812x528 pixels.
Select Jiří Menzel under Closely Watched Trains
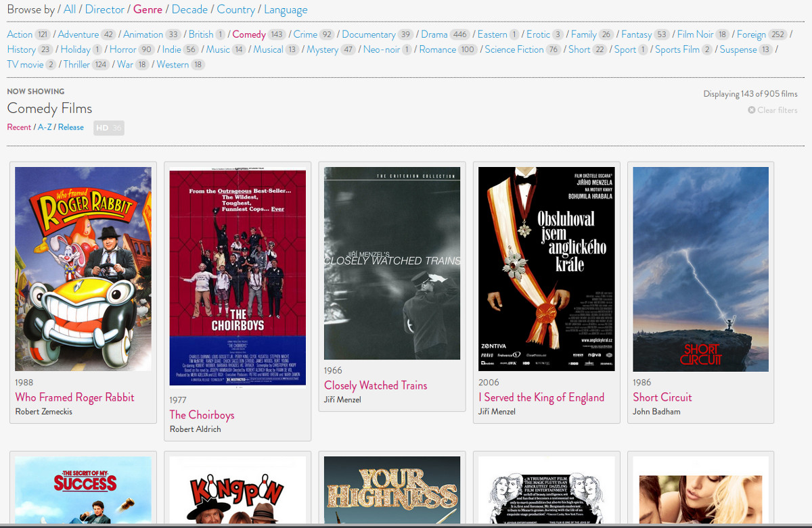point(342,400)
